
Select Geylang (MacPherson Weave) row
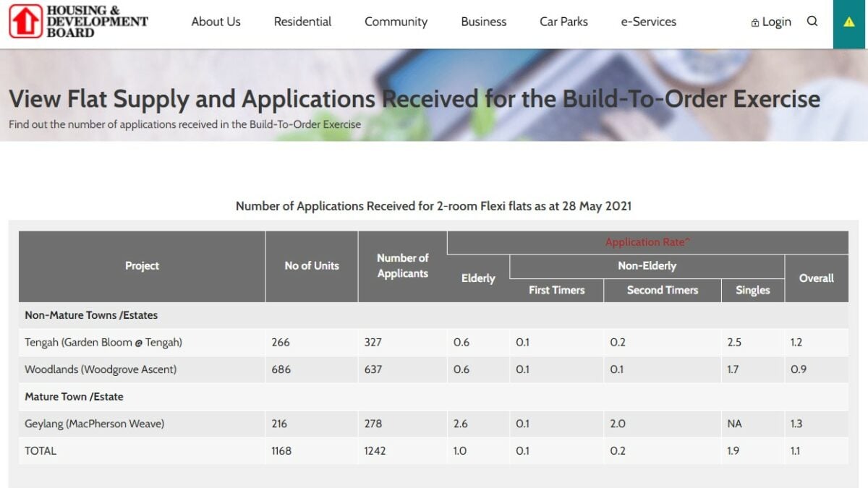tap(433, 424)
